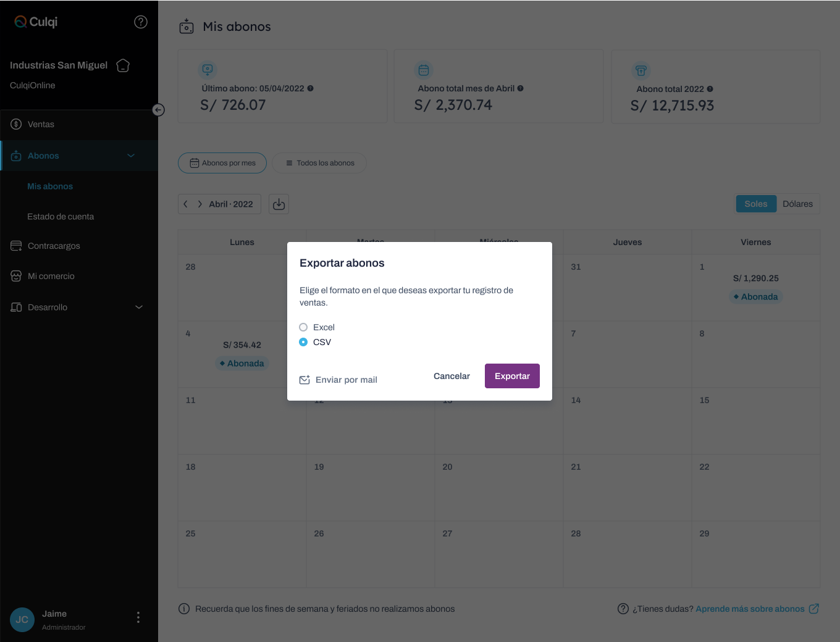Expand the Abonos sidebar section chevron
This screenshot has width=840, height=642.
coord(131,156)
